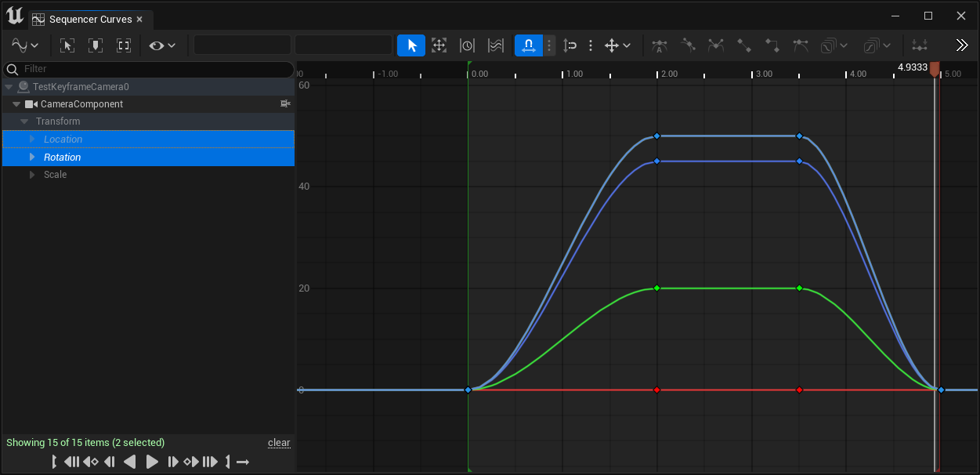Click the clear selection link
This screenshot has height=475, width=980.
279,443
